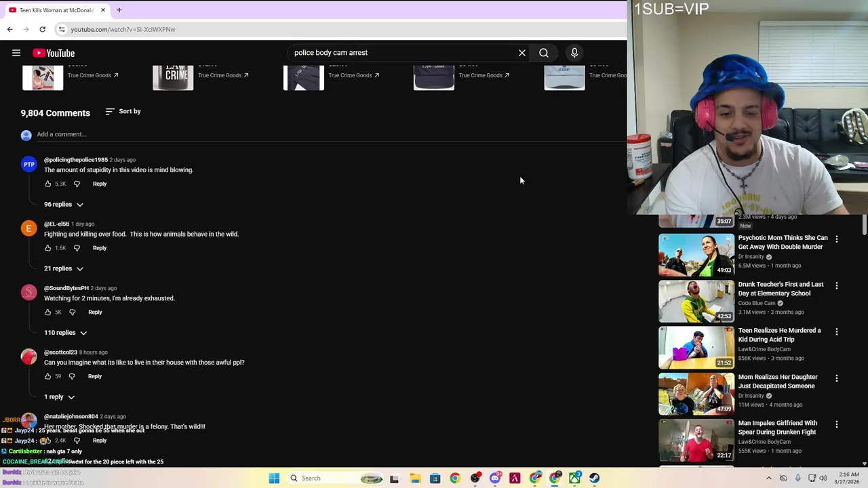Viewport: 868px width, 488px height.
Task: Start voice search with microphone icon
Action: pyautogui.click(x=574, y=53)
